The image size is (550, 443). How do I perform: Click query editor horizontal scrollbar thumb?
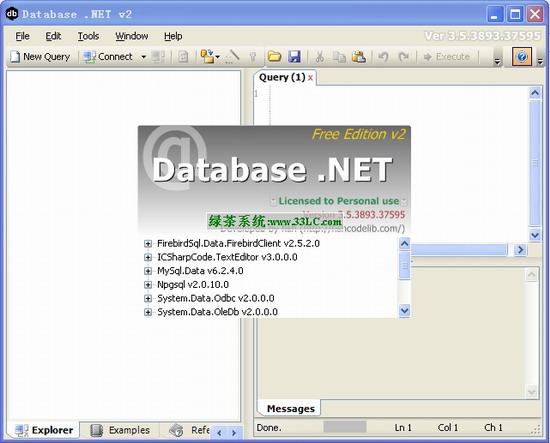(x=459, y=250)
